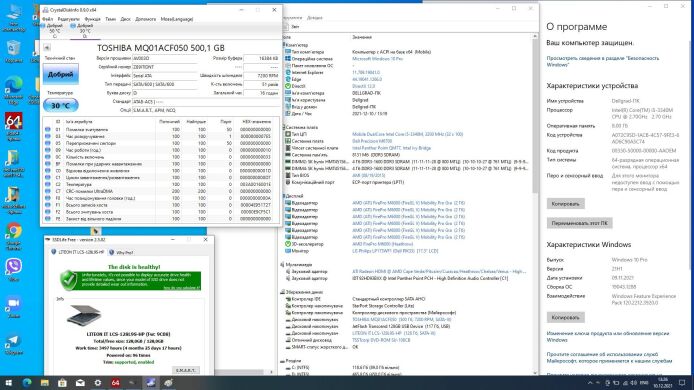Image resolution: width=694 pixels, height=390 pixels.
Task: Open the Windows security details link
Action: pyautogui.click(x=602, y=62)
